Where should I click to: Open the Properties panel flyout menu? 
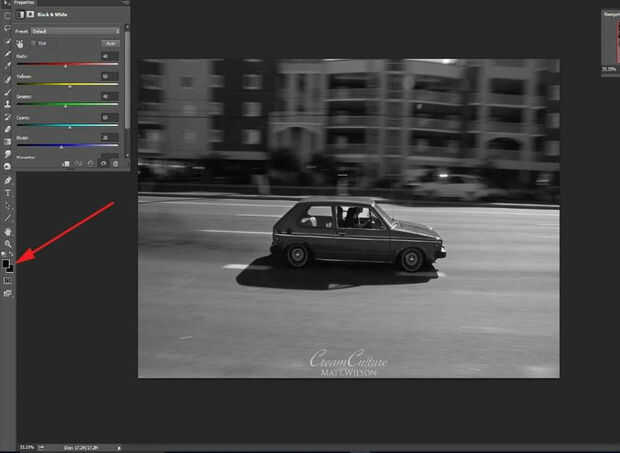(126, 2)
